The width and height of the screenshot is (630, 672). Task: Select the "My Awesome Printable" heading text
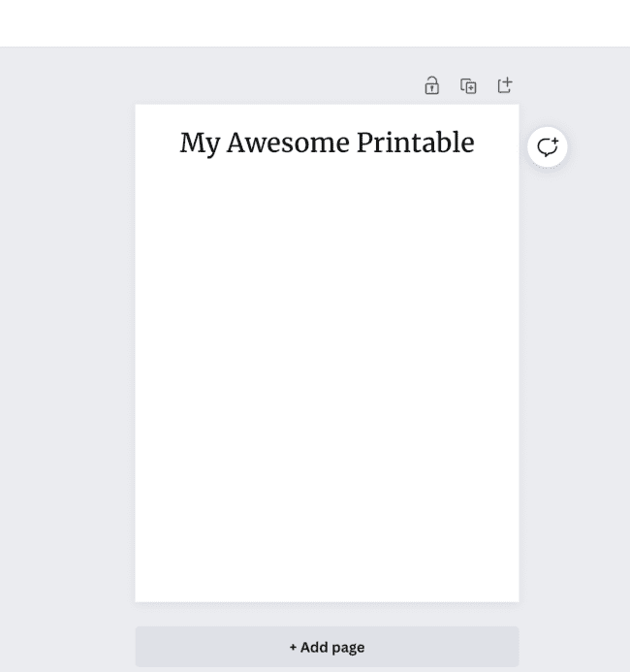tap(327, 143)
